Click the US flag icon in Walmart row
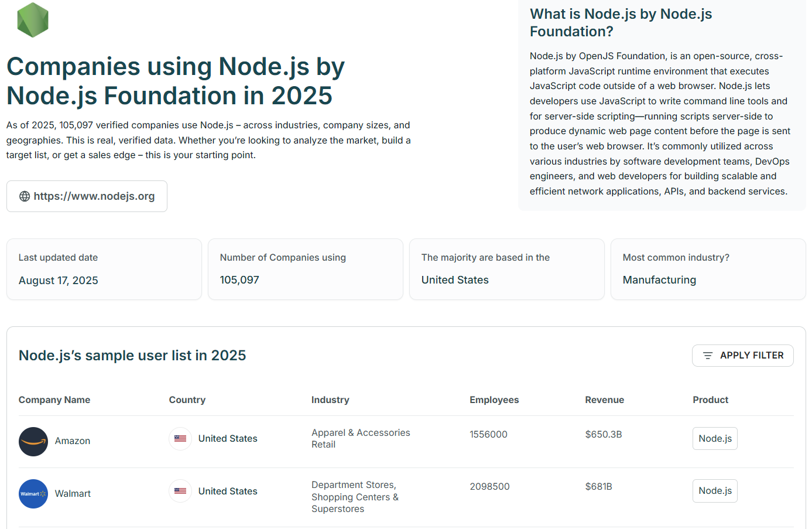812x529 pixels. 180,491
